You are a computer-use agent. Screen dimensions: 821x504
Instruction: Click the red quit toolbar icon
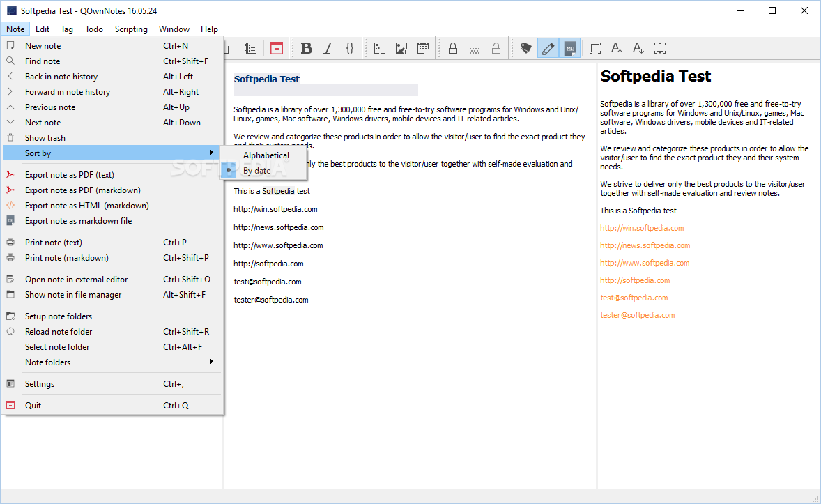point(277,48)
